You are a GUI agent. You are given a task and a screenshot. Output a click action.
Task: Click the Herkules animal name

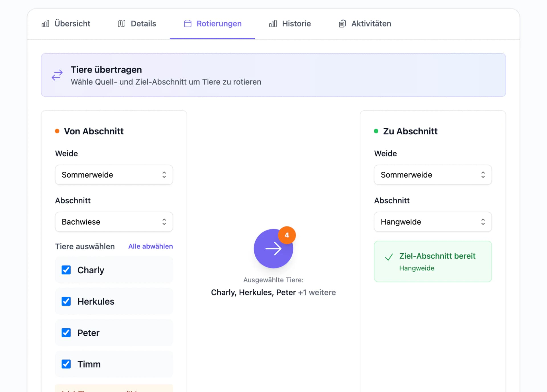96,301
